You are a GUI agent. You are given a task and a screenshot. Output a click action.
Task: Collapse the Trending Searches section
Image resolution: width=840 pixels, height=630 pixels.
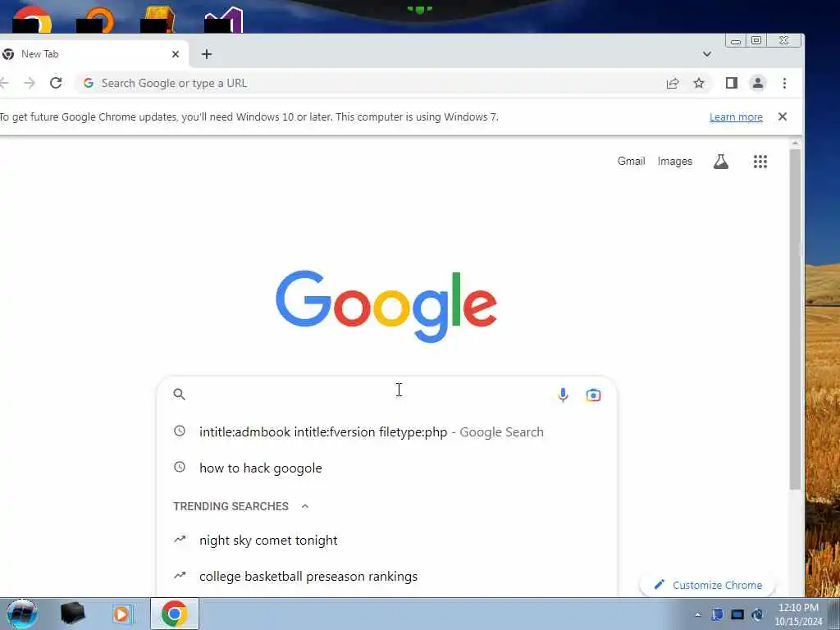point(305,506)
